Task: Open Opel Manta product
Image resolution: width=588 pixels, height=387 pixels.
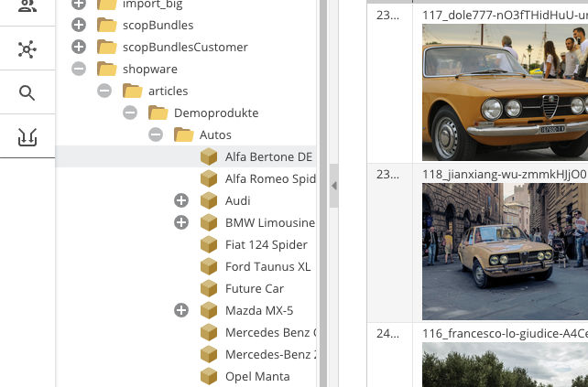Action: [257, 377]
